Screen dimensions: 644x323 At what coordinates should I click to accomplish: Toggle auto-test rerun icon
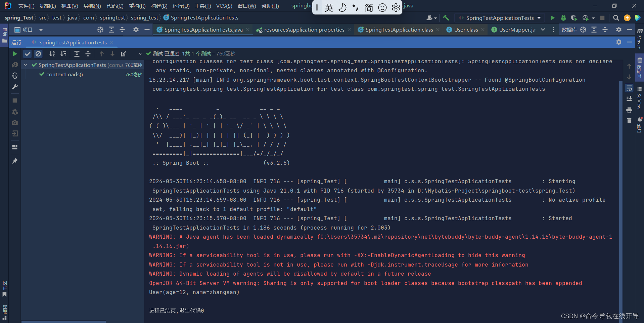pos(15,76)
